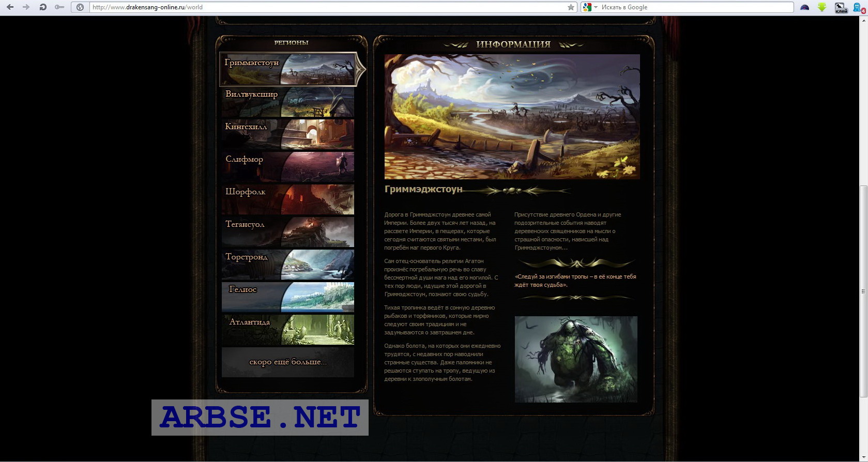Click the green swamp monster image
Image resolution: width=868 pixels, height=462 pixels.
tap(576, 359)
